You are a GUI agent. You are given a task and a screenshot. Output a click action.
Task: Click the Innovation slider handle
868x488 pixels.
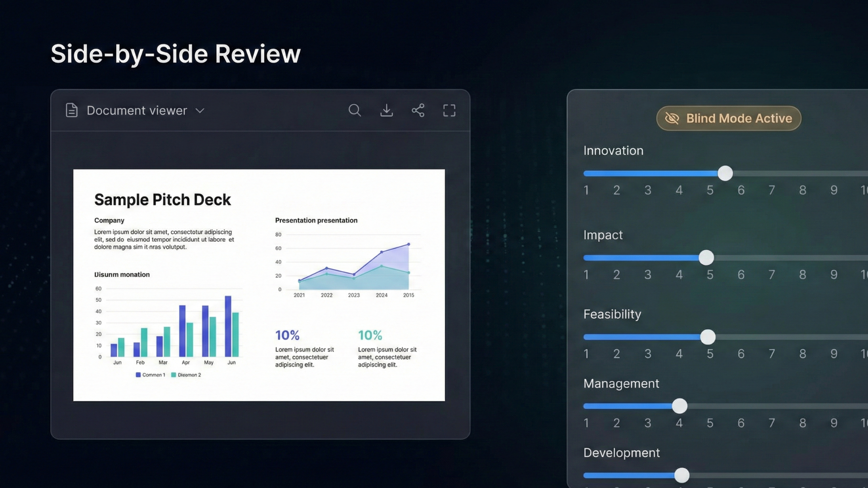tap(725, 174)
